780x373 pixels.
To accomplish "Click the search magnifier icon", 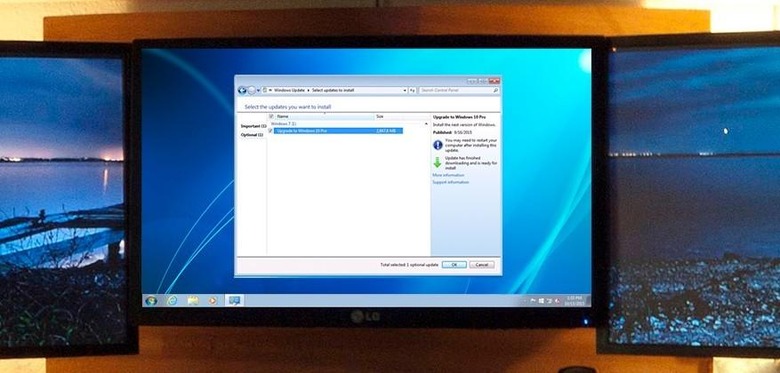I will pyautogui.click(x=495, y=91).
